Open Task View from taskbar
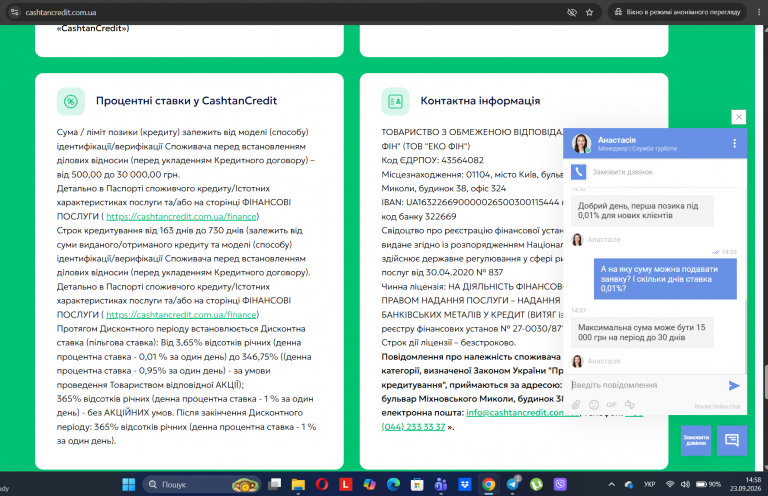The width and height of the screenshot is (768, 496). pos(274,485)
